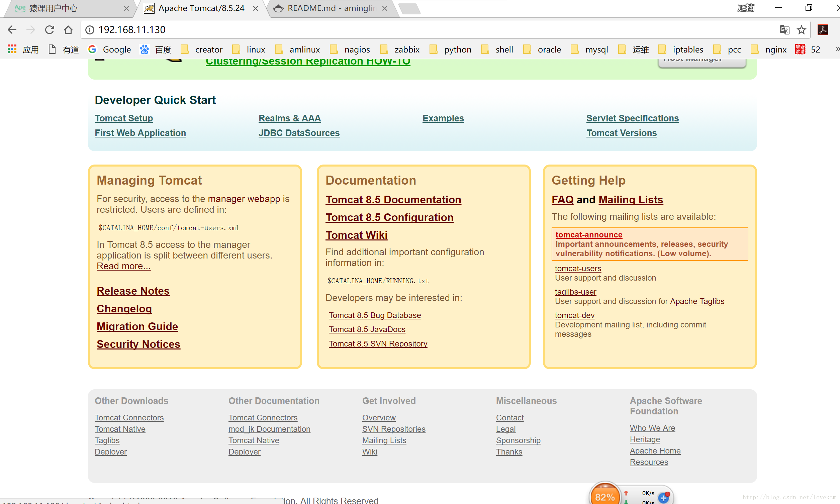Open First Web Application link
This screenshot has height=504, width=840.
140,133
